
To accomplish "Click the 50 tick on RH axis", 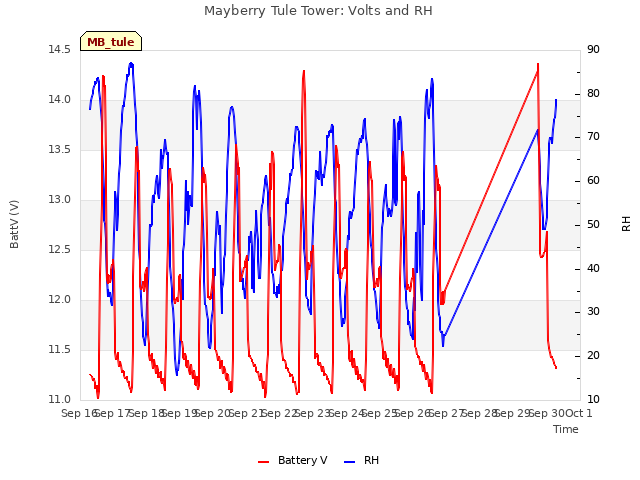I will click(593, 224).
